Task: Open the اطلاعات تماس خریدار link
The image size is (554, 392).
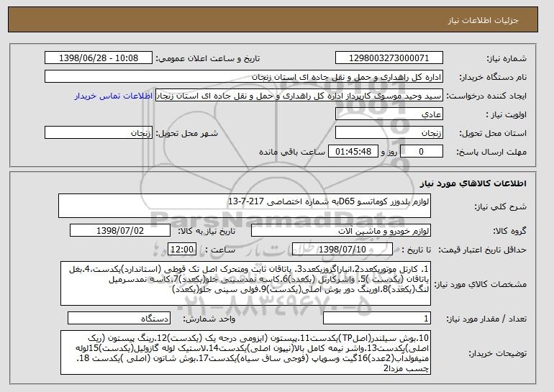Action: tap(114, 96)
